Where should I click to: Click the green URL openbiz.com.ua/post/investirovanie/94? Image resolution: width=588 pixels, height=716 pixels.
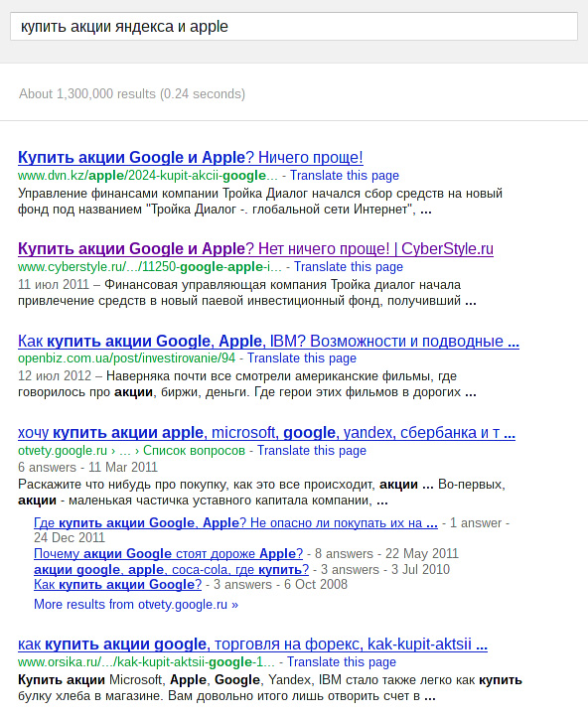[x=126, y=358]
